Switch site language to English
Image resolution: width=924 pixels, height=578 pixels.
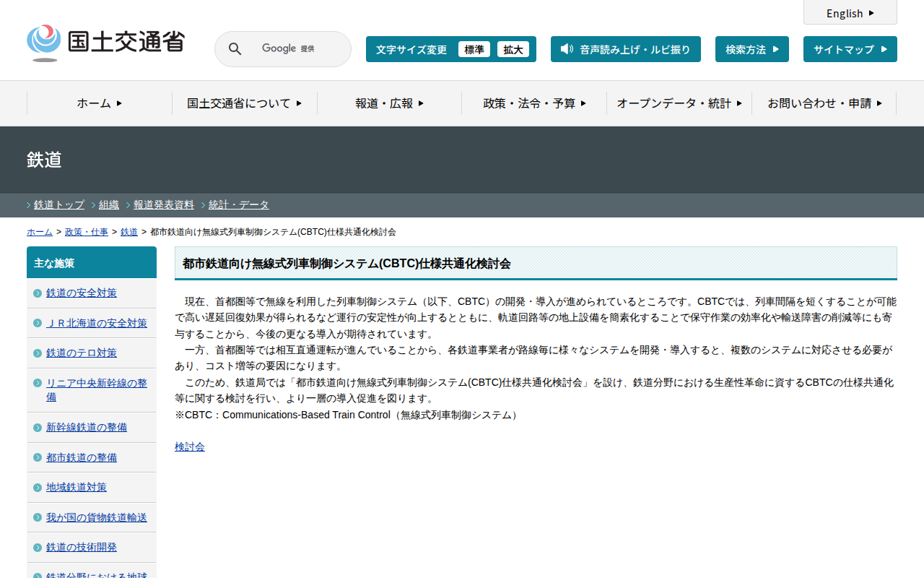pos(850,13)
